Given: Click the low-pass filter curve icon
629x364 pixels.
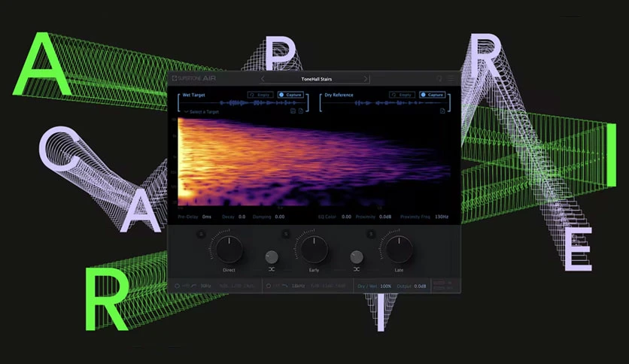Looking at the screenshot, I should click(285, 286).
